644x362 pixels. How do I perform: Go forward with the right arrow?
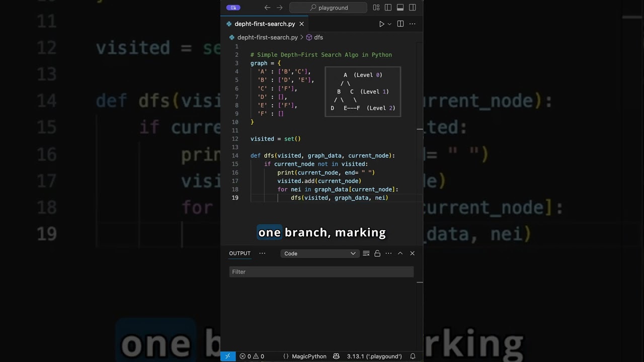[x=280, y=8]
